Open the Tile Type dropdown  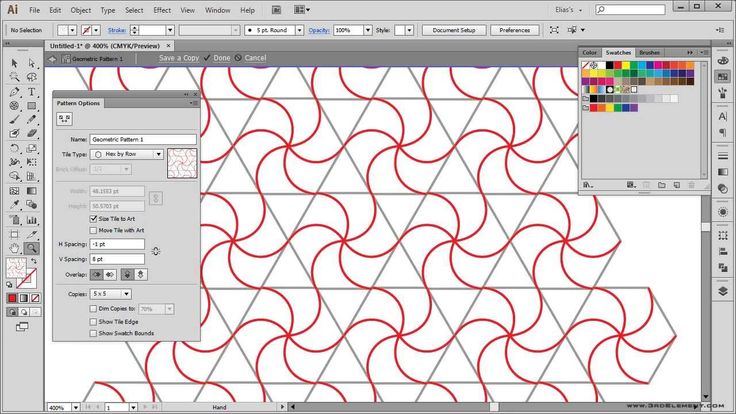(x=126, y=154)
